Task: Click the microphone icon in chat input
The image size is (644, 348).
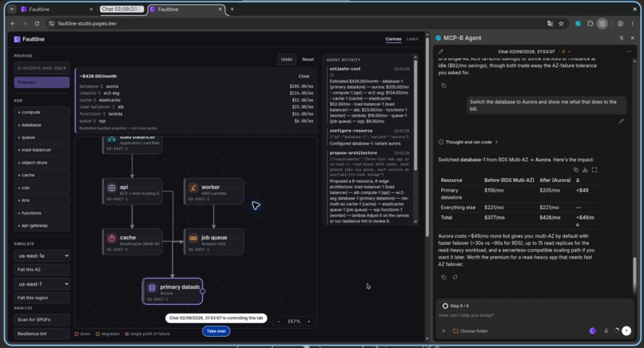Action: click(x=606, y=330)
